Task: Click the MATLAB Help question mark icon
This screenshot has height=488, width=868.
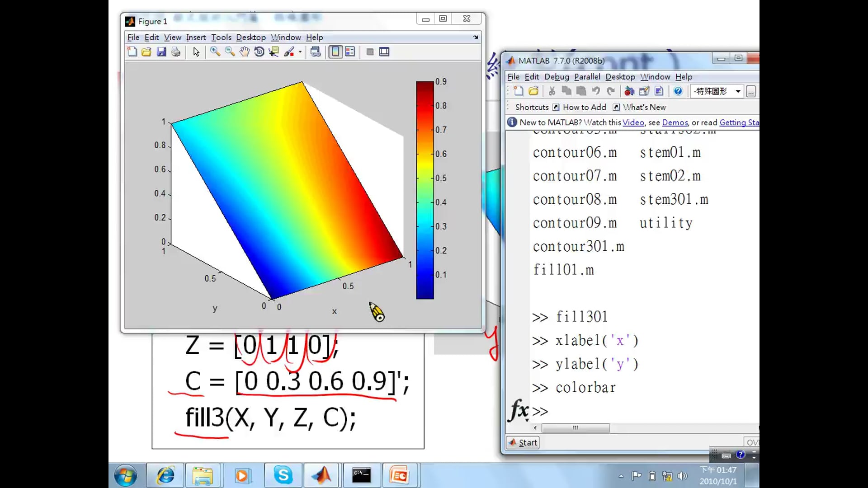Action: [x=678, y=91]
